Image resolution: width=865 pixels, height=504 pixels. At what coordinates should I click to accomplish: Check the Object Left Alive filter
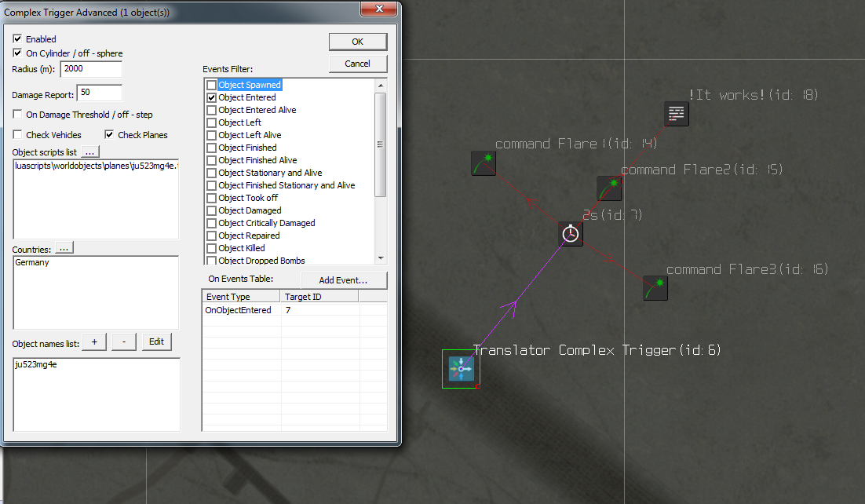click(x=211, y=135)
